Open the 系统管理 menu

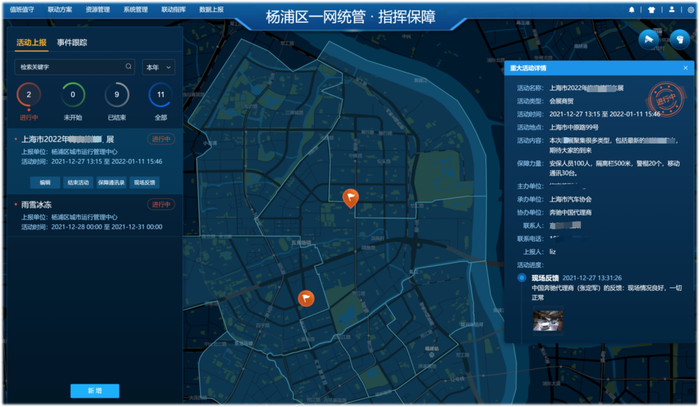pos(136,9)
